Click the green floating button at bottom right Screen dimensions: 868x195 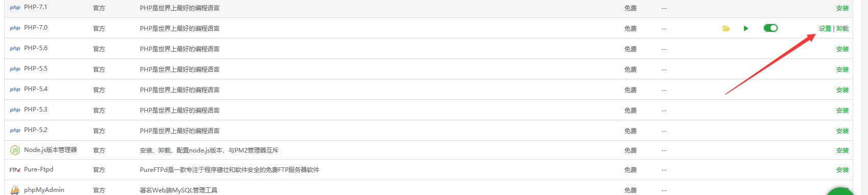click(840, 192)
